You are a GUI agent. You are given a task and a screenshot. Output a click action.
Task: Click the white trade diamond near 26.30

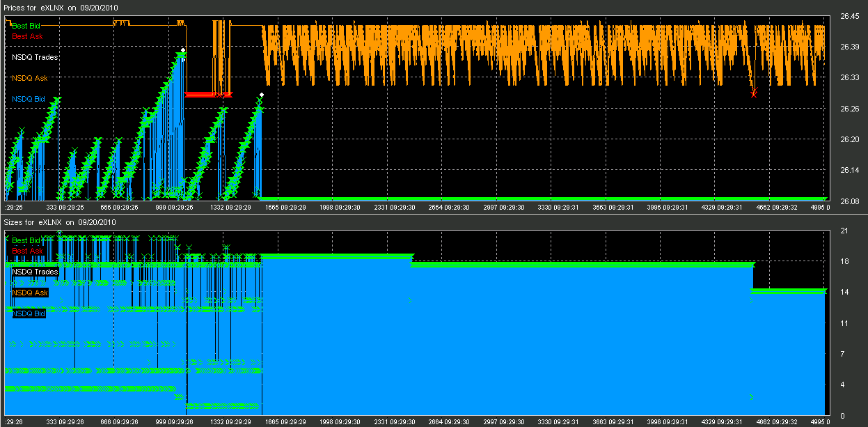coord(261,95)
